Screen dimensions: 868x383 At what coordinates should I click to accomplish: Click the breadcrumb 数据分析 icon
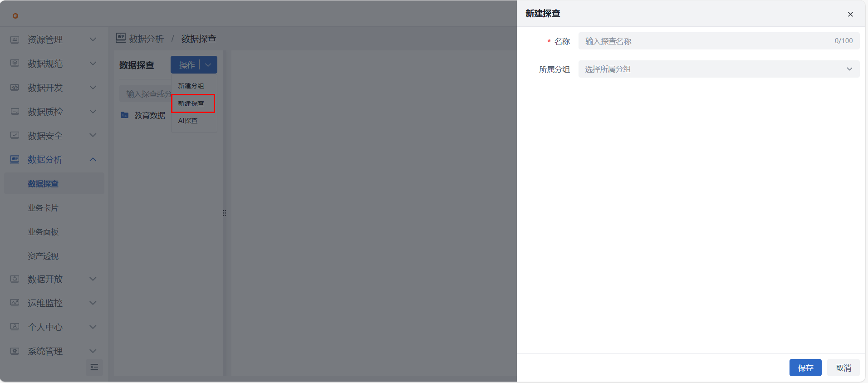click(x=121, y=38)
